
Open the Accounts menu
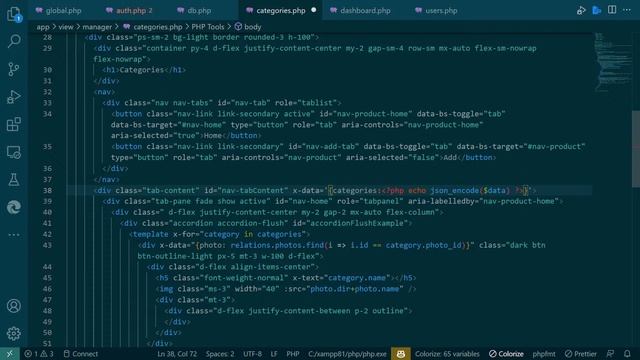pos(14,306)
